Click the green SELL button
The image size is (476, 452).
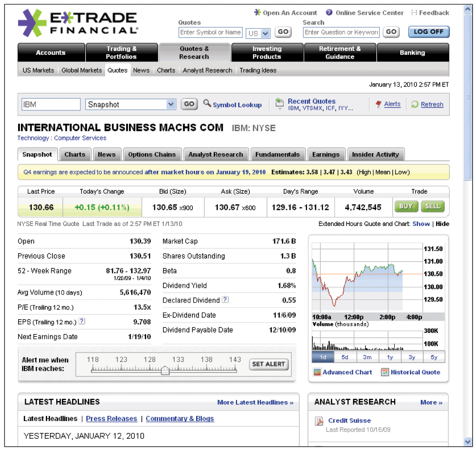(433, 206)
